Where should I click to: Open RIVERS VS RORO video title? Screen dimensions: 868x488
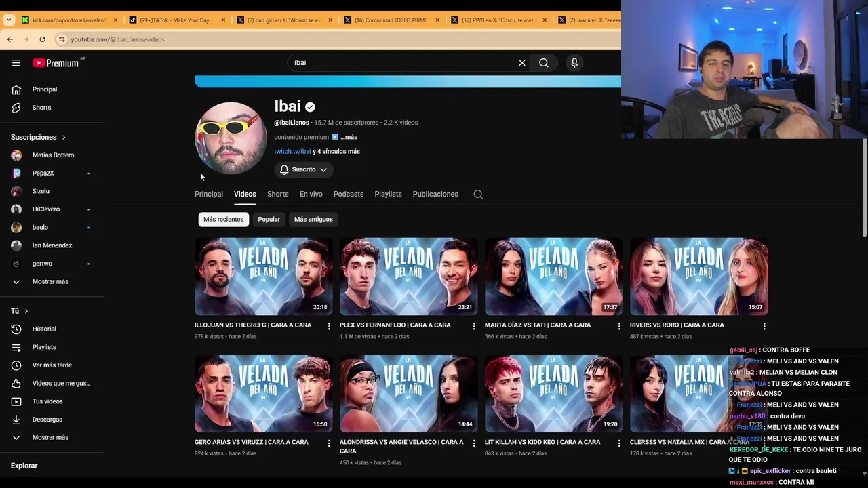coord(677,325)
